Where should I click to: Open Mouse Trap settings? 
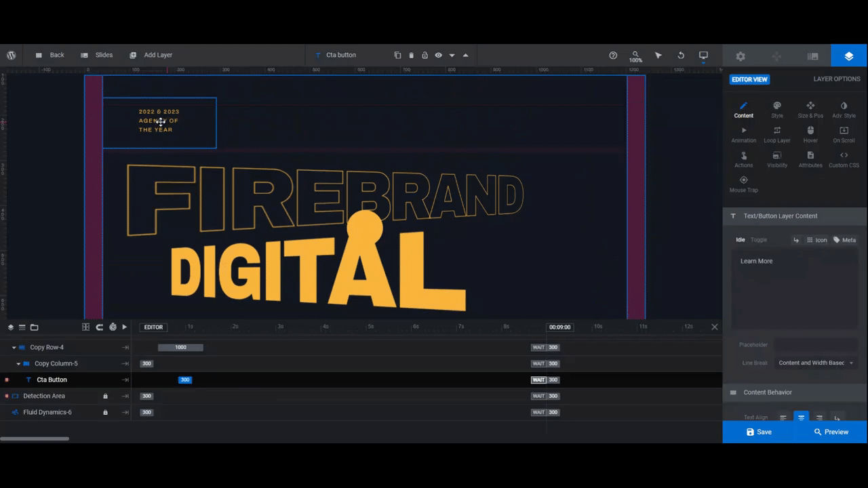point(744,184)
